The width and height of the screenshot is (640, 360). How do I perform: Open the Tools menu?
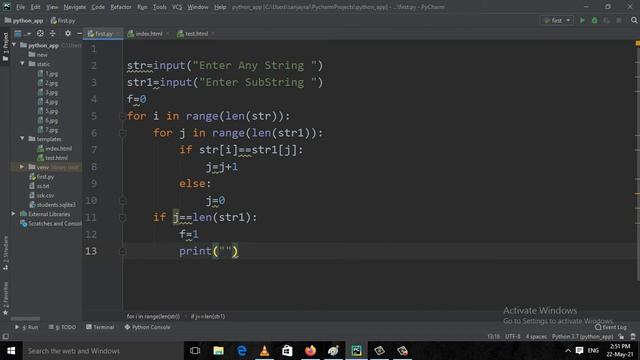tap(160, 7)
